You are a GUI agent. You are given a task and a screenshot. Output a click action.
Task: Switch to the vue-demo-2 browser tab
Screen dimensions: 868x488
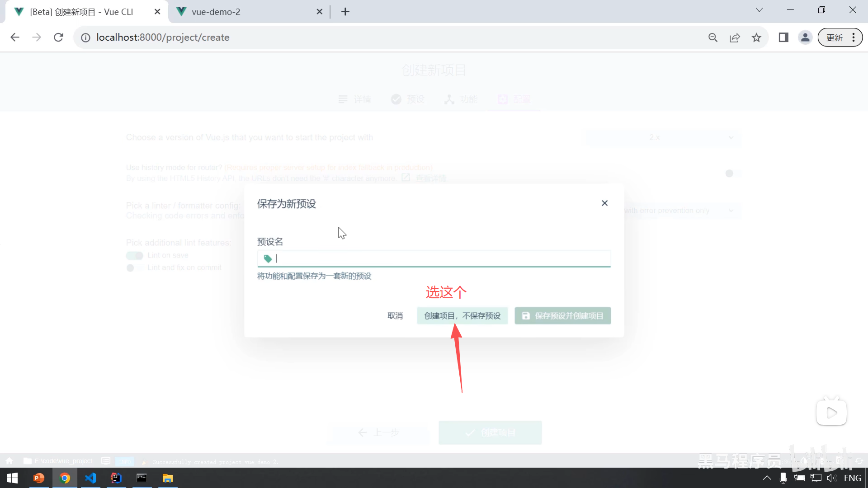[x=216, y=12]
